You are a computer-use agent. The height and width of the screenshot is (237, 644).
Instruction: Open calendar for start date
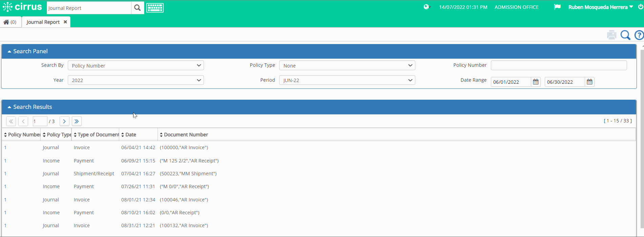(x=536, y=82)
